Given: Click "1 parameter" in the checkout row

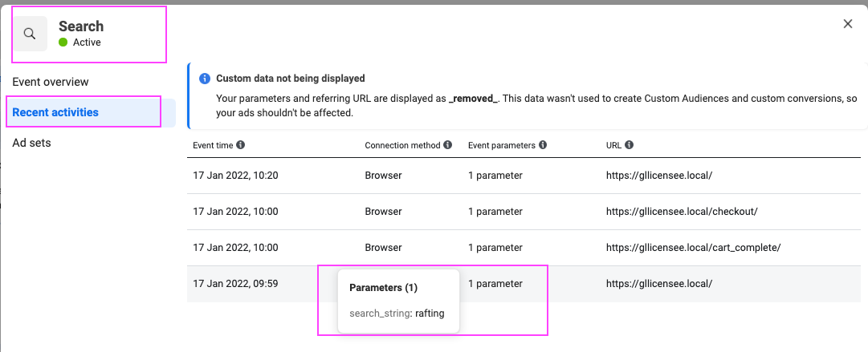Looking at the screenshot, I should [495, 212].
